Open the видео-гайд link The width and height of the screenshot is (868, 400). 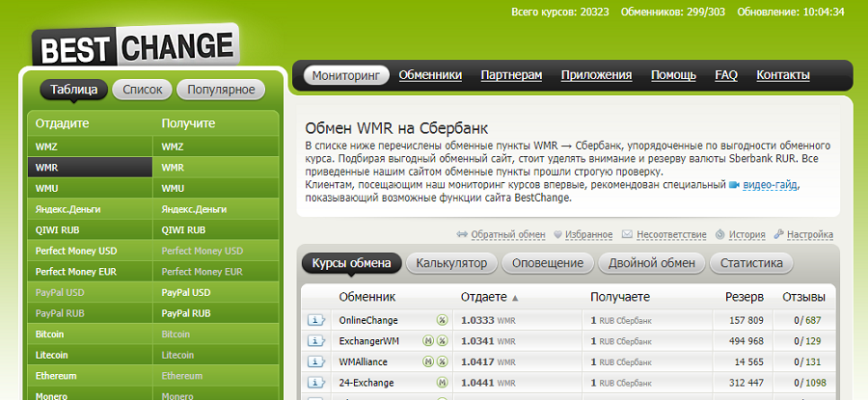click(x=770, y=185)
